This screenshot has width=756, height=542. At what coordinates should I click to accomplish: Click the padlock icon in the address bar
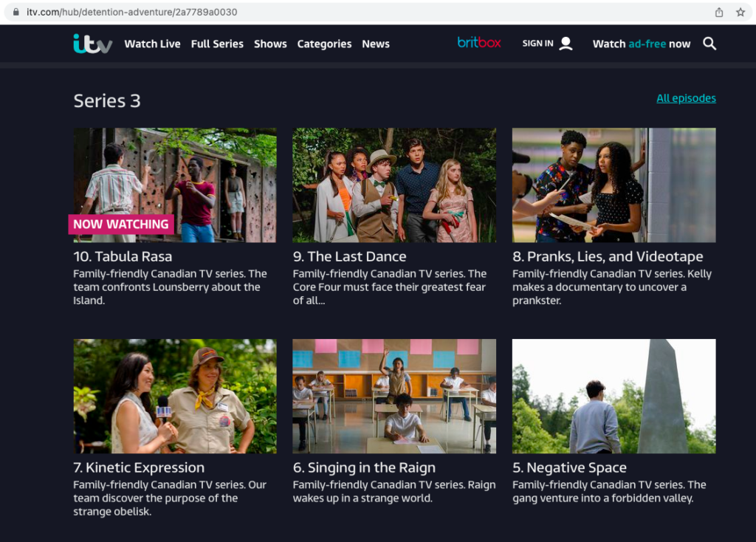click(16, 12)
